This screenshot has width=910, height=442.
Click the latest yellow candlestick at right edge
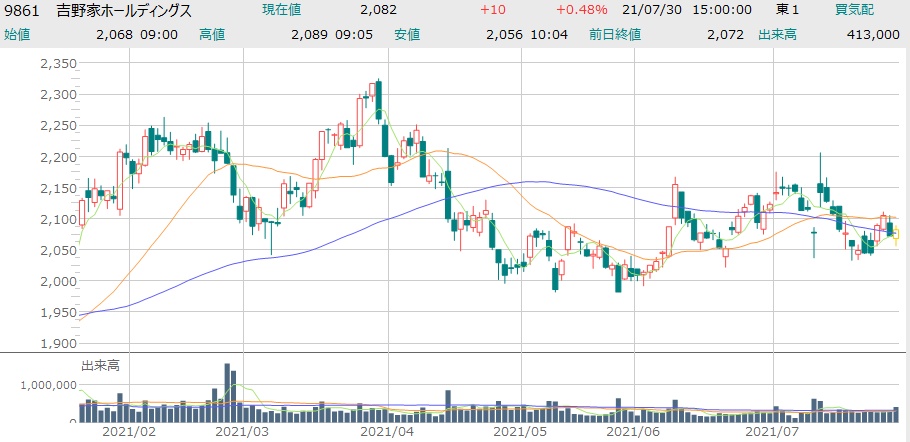pos(897,234)
